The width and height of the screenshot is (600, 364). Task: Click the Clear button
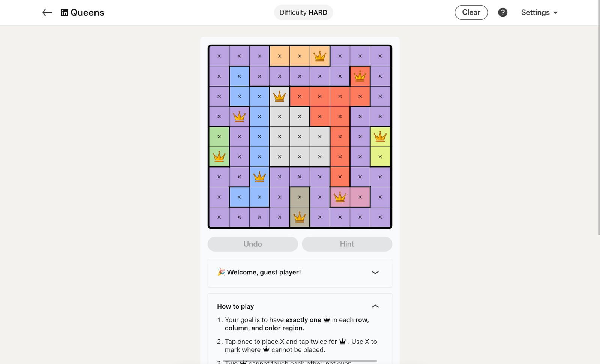click(471, 13)
